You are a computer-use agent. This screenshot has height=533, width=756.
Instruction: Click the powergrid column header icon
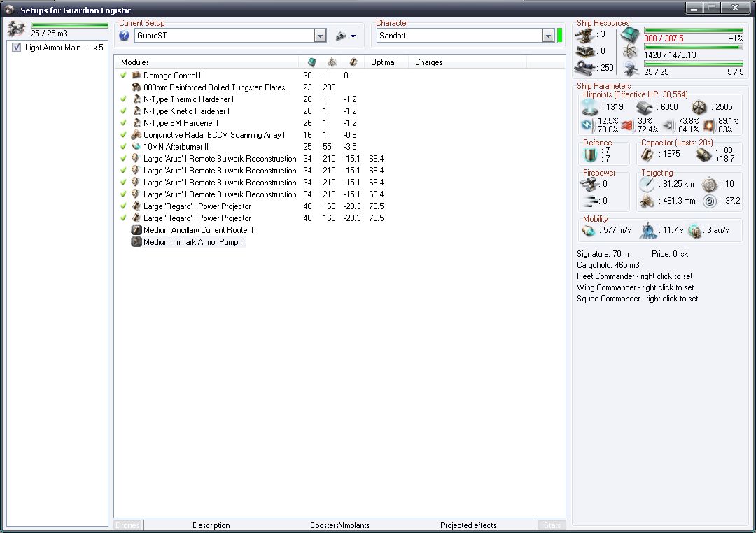tap(332, 62)
